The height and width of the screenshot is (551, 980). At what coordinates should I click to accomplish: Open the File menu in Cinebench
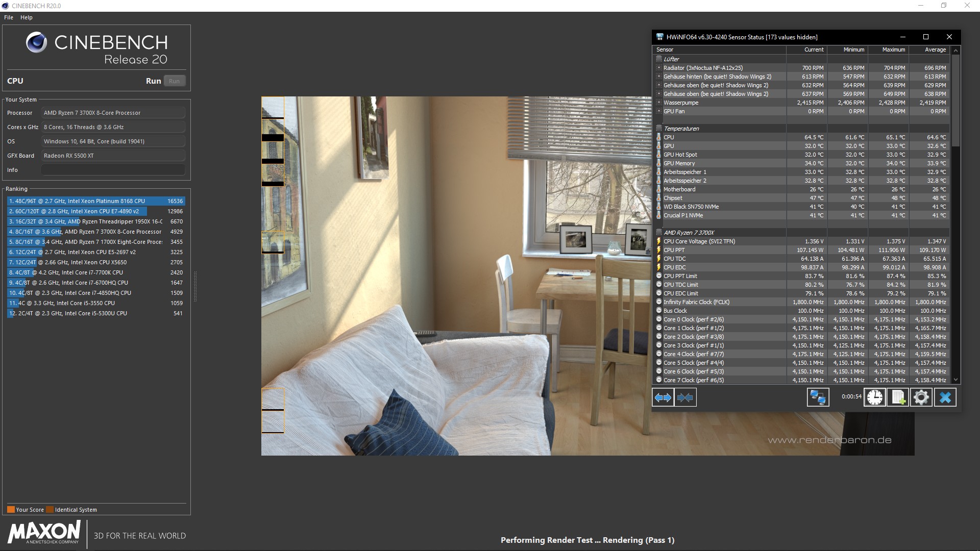9,17
